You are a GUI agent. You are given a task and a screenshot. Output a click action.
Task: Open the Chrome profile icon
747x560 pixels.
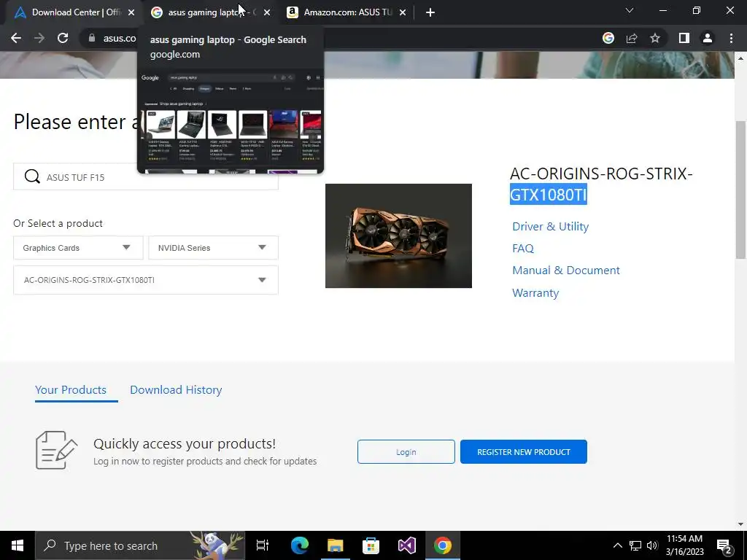[708, 38]
